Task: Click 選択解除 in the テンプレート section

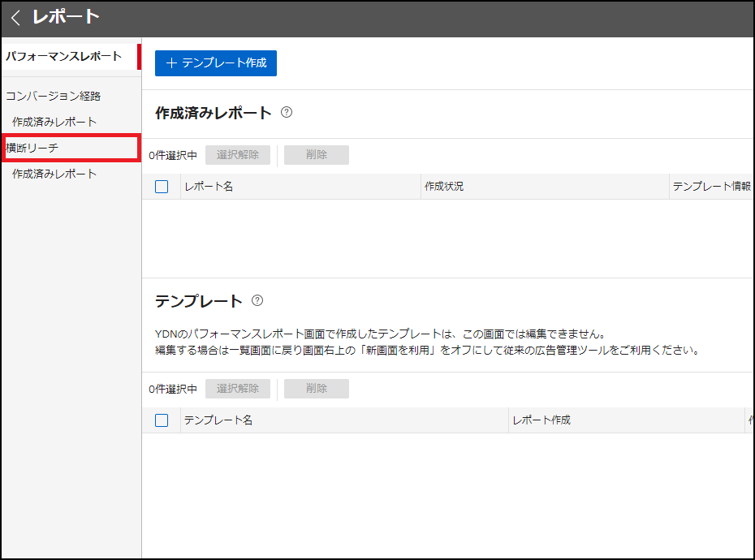Action: [238, 389]
